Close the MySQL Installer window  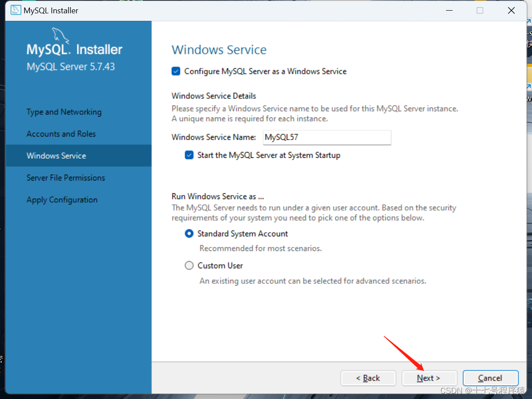pyautogui.click(x=511, y=11)
